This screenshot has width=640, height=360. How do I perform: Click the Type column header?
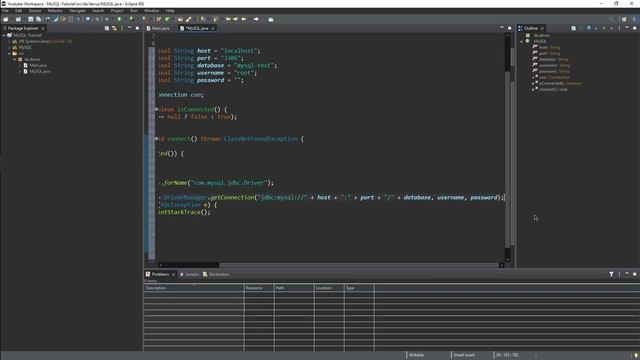359,288
